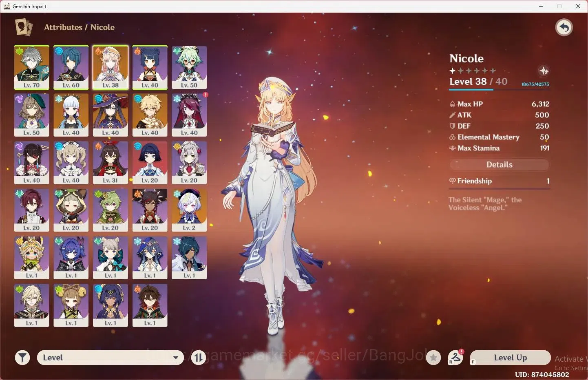Open the Details button

pos(499,165)
